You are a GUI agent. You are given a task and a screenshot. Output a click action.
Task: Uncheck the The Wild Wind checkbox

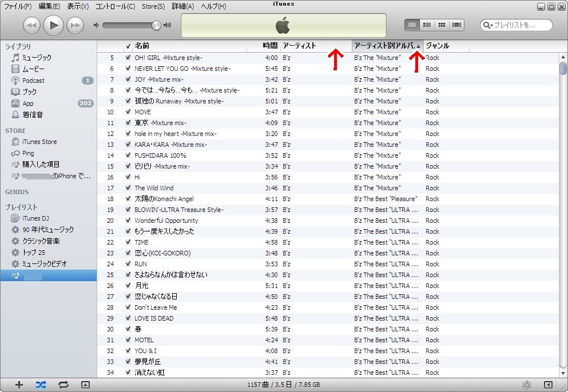pyautogui.click(x=128, y=188)
